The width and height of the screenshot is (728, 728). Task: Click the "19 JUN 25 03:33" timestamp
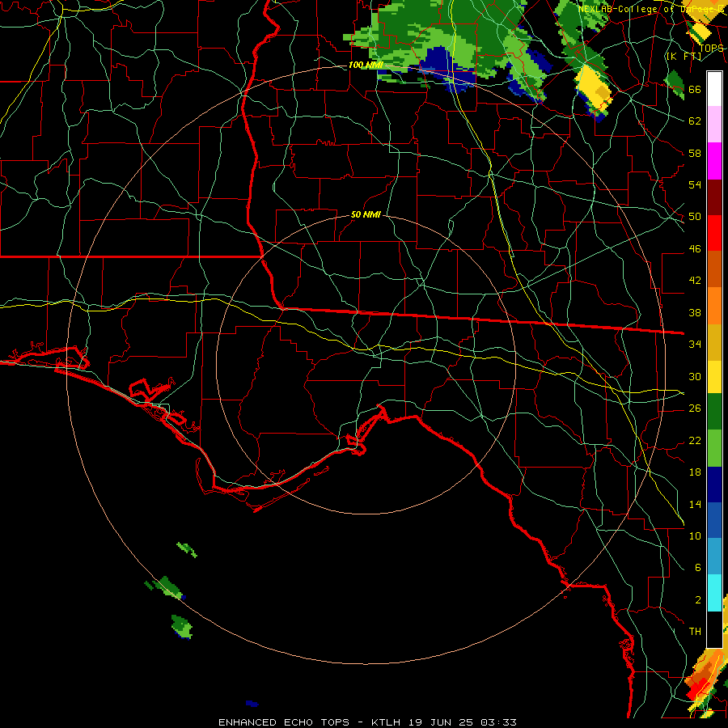point(463,722)
